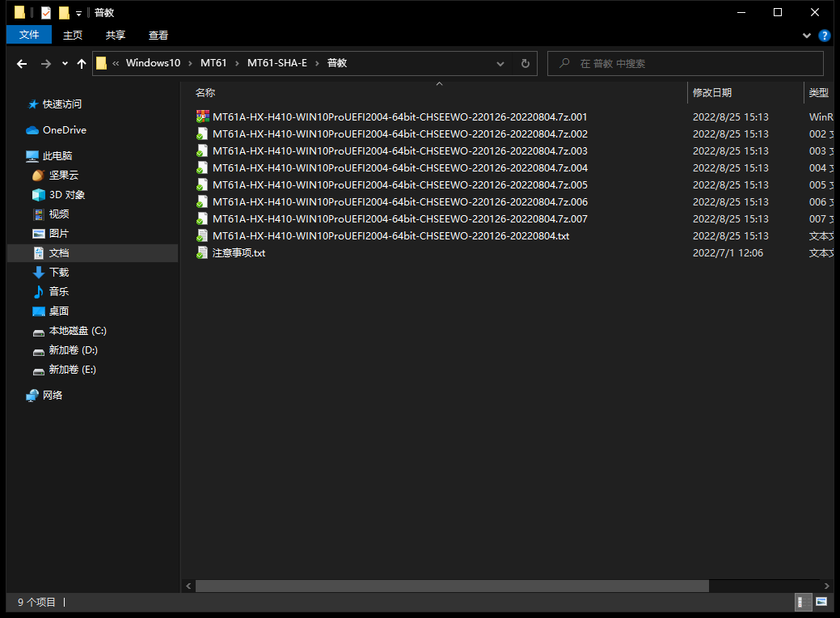Switch to the 共享 ribbon tab
The width and height of the screenshot is (840, 618).
pos(116,35)
